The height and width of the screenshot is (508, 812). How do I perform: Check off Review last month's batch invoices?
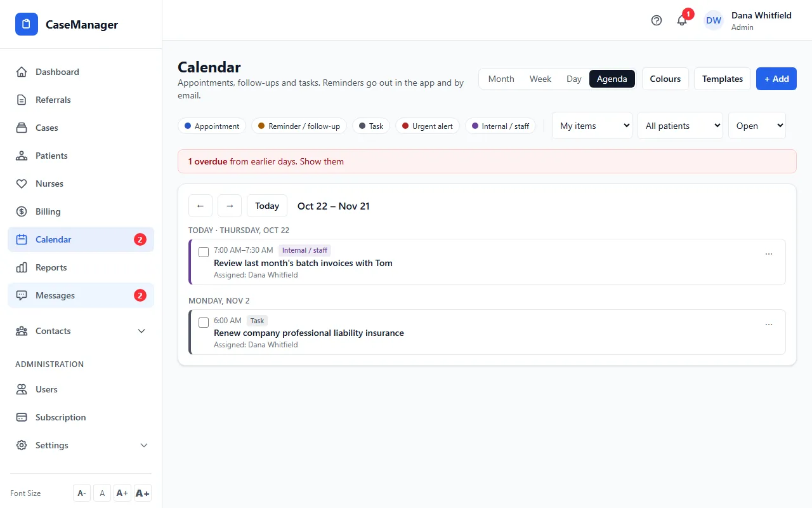point(204,252)
